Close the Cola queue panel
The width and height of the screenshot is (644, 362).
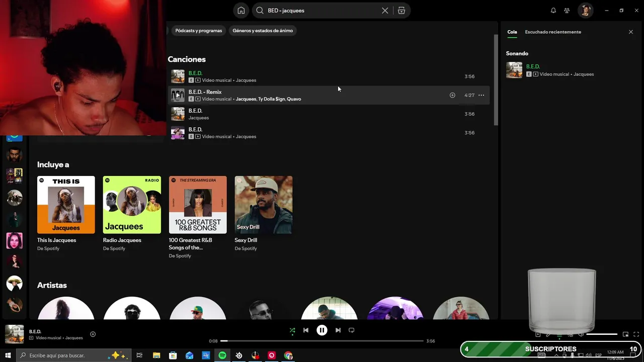[631, 32]
